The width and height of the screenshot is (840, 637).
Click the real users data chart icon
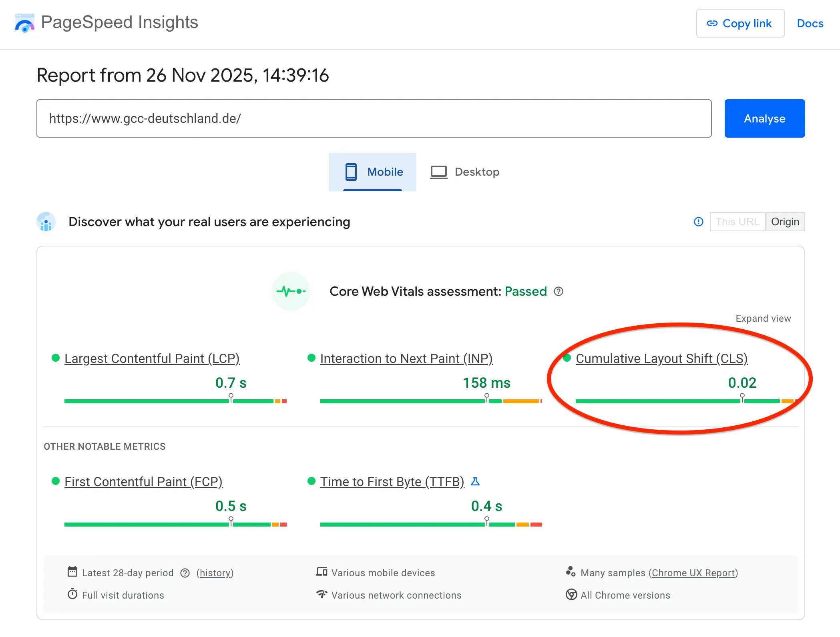click(x=46, y=222)
